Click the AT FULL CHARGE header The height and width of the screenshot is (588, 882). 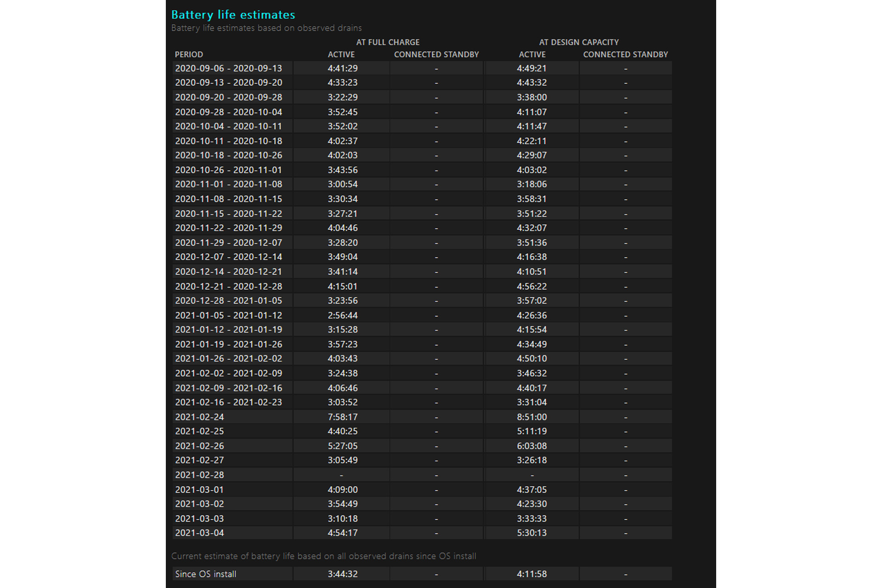pyautogui.click(x=388, y=42)
